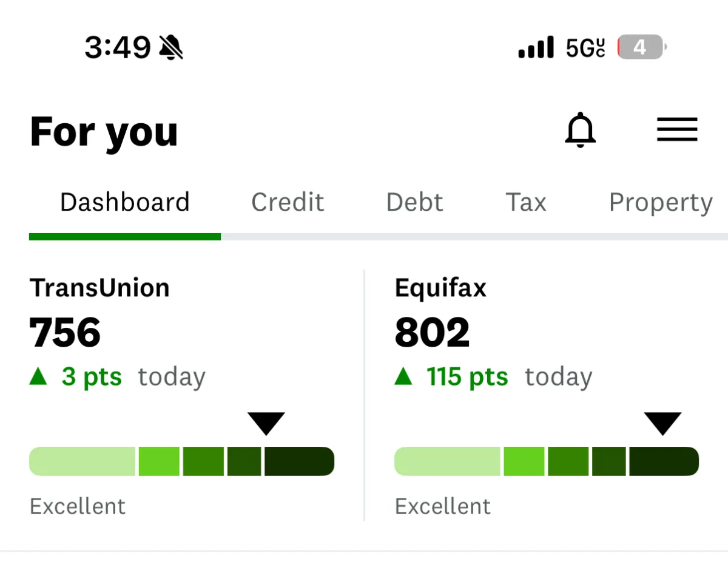Open the hamburger menu icon
This screenshot has width=728, height=564.
coord(677,130)
